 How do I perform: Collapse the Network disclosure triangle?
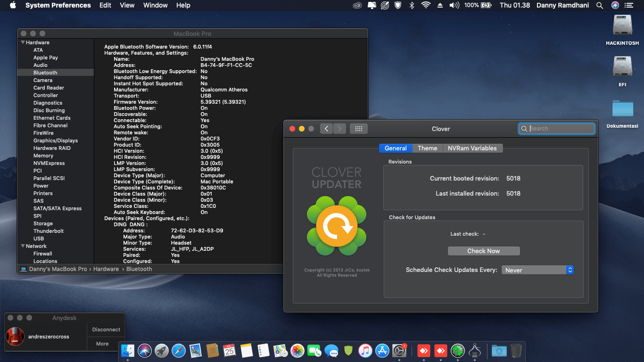(x=23, y=246)
